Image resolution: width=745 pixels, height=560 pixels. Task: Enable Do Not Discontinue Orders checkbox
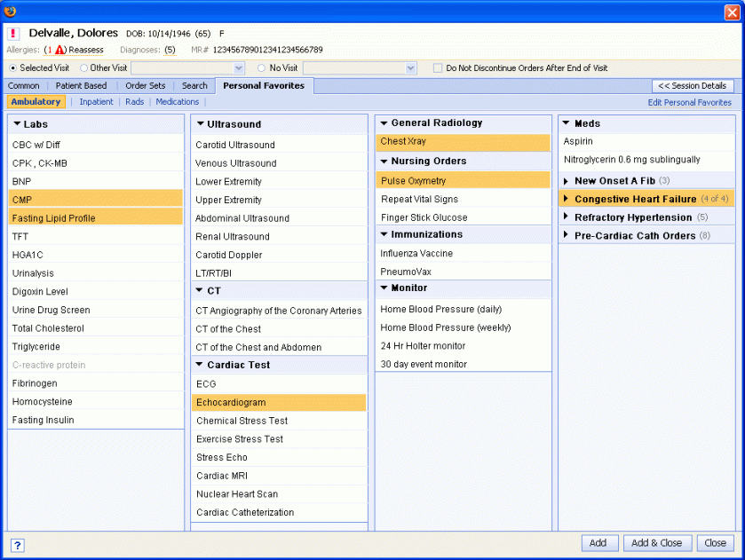[438, 68]
